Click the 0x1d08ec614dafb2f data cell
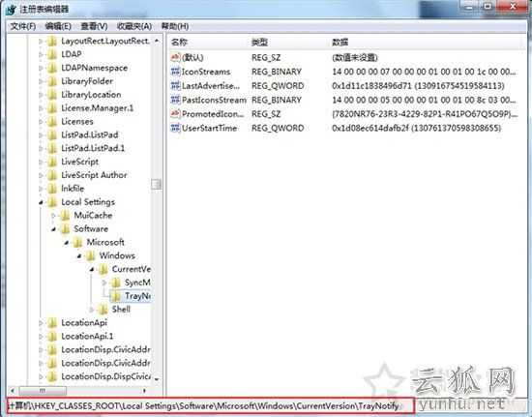The image size is (532, 417). click(x=416, y=128)
